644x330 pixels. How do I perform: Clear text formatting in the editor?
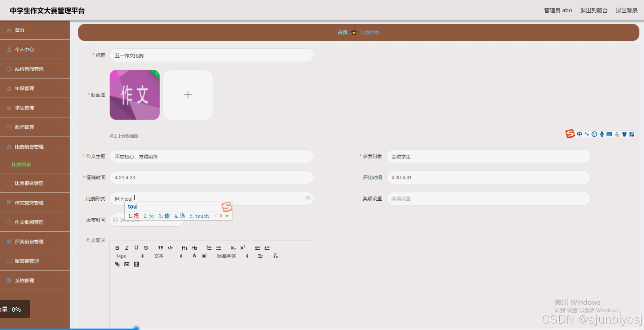[275, 256]
